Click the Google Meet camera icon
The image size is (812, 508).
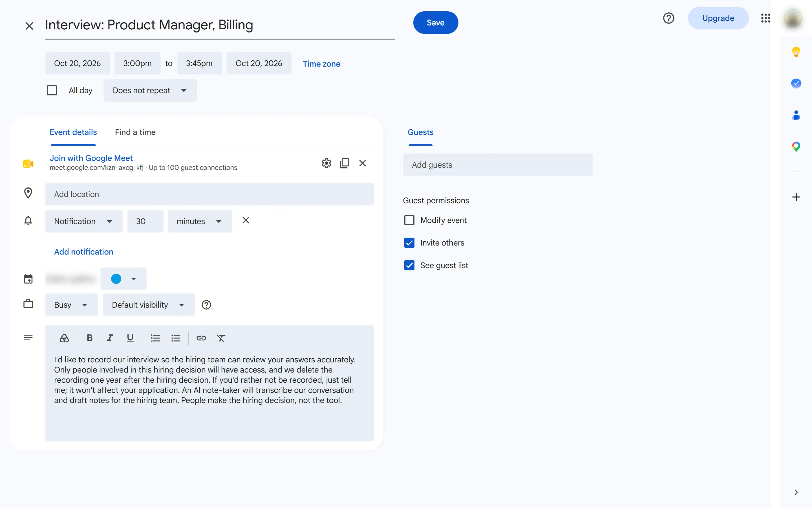pyautogui.click(x=28, y=164)
